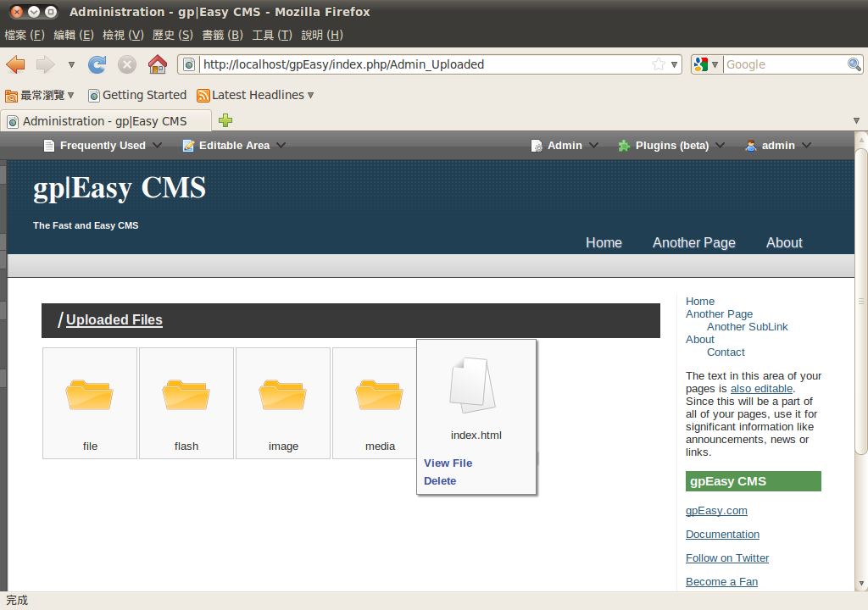This screenshot has width=868, height=610.
Task: Open the navigation history dropdown arrow
Action: tap(71, 64)
